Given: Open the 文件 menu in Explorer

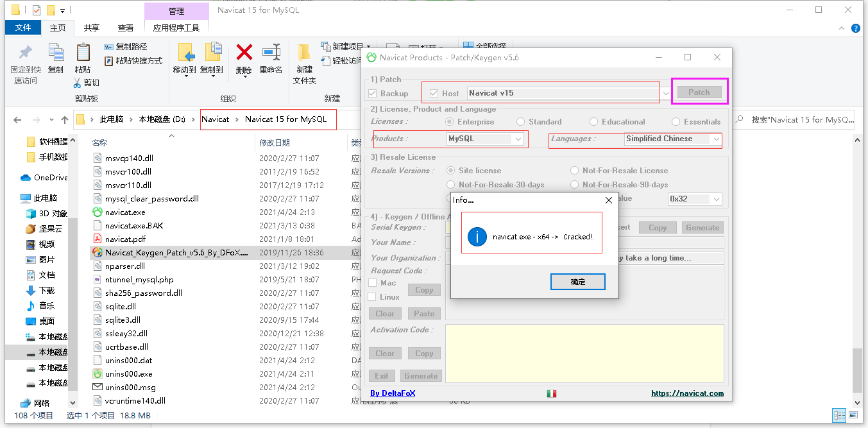Looking at the screenshot, I should pyautogui.click(x=23, y=28).
